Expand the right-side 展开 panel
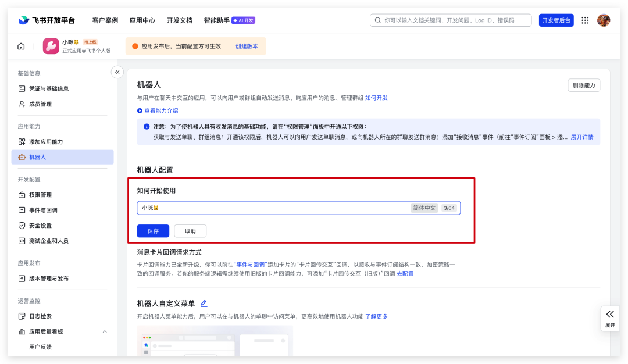Screen dimensions: 628x364 click(x=610, y=318)
